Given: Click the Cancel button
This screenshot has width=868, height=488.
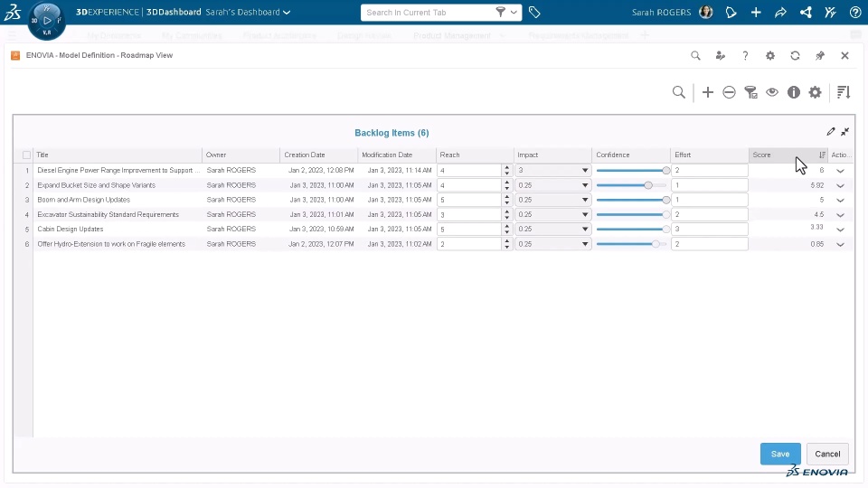Looking at the screenshot, I should 827,454.
